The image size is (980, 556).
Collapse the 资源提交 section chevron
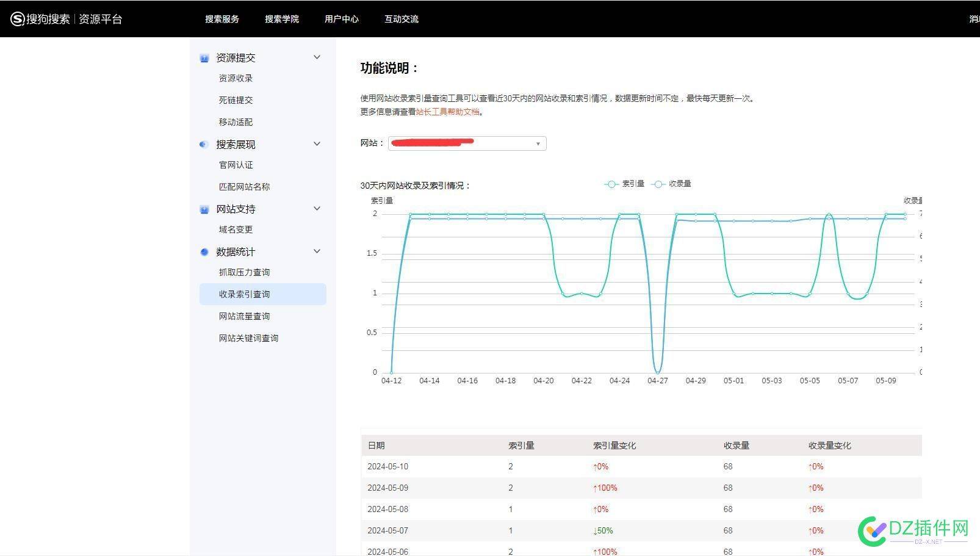317,57
